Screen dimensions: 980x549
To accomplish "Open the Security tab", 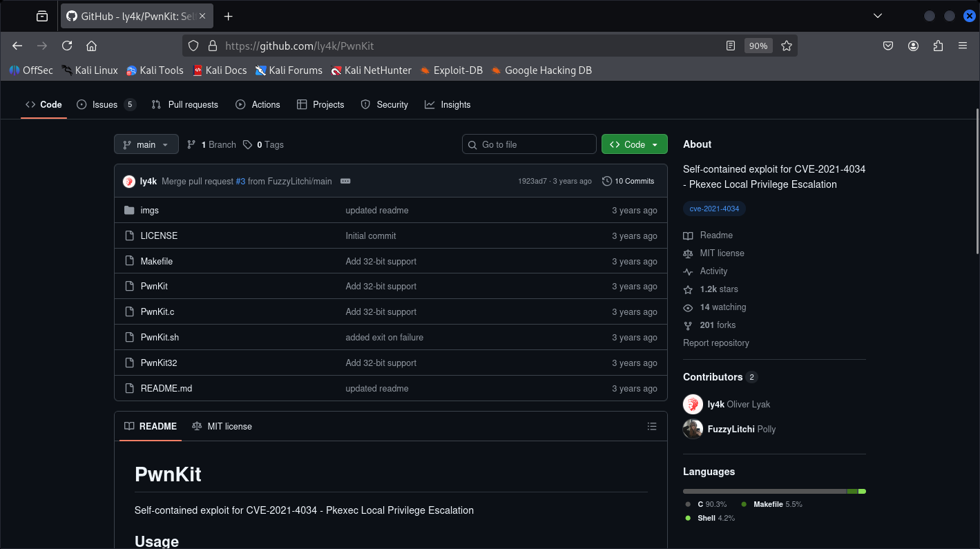I will (x=385, y=104).
